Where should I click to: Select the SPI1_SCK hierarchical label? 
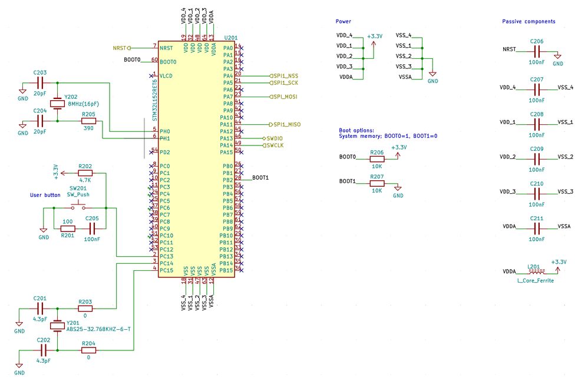point(284,83)
